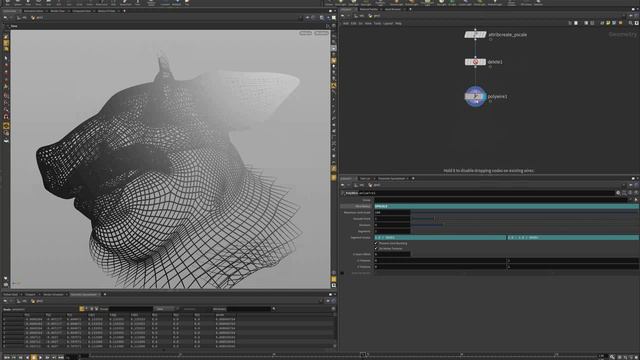Toggle display flag on delete1 node
Screen dimensions: 640x360
point(484,62)
